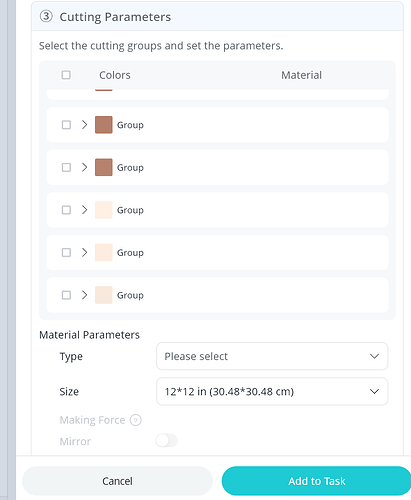The width and height of the screenshot is (411, 500).
Task: Click first dark brown color swatch
Action: tap(104, 125)
